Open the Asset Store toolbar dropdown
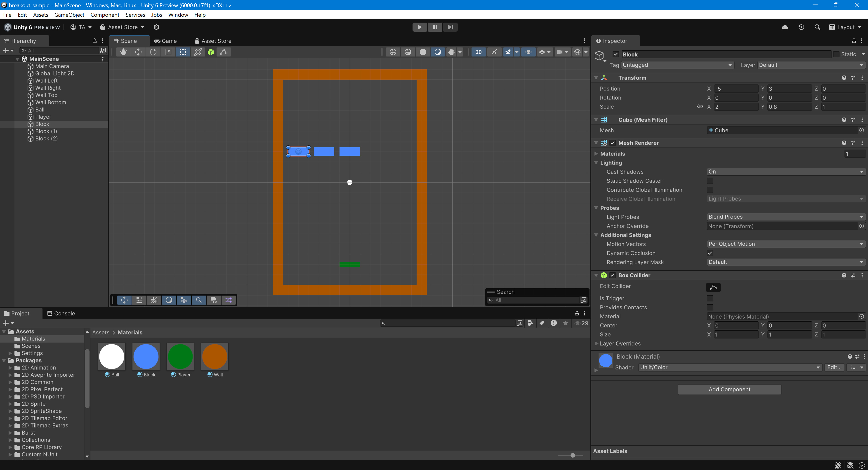This screenshot has height=470, width=868. [x=122, y=27]
